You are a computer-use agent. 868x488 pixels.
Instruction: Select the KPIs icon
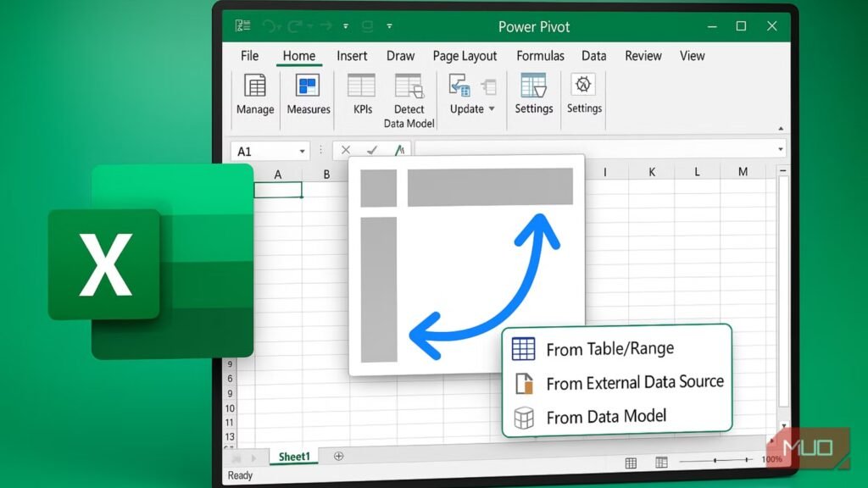(361, 95)
